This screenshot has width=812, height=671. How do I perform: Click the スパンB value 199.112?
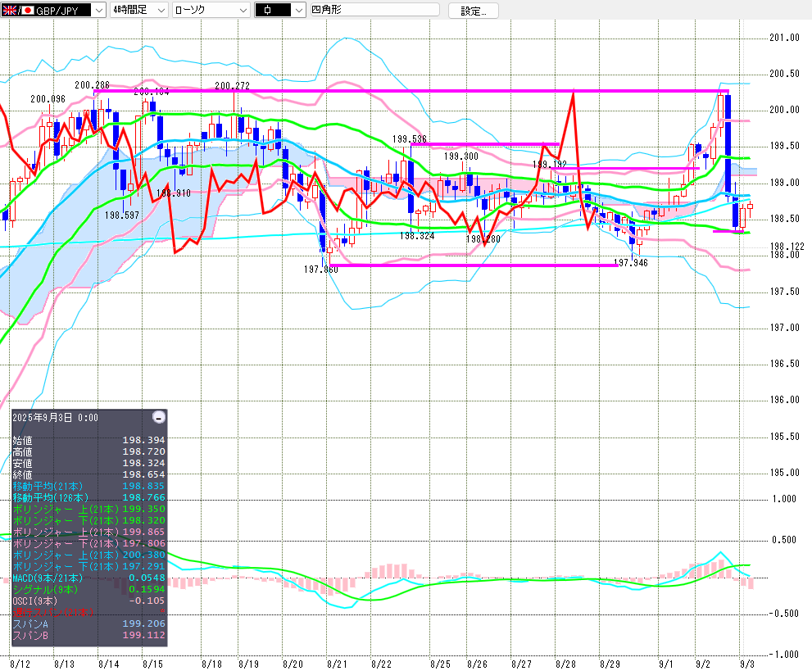(143, 635)
